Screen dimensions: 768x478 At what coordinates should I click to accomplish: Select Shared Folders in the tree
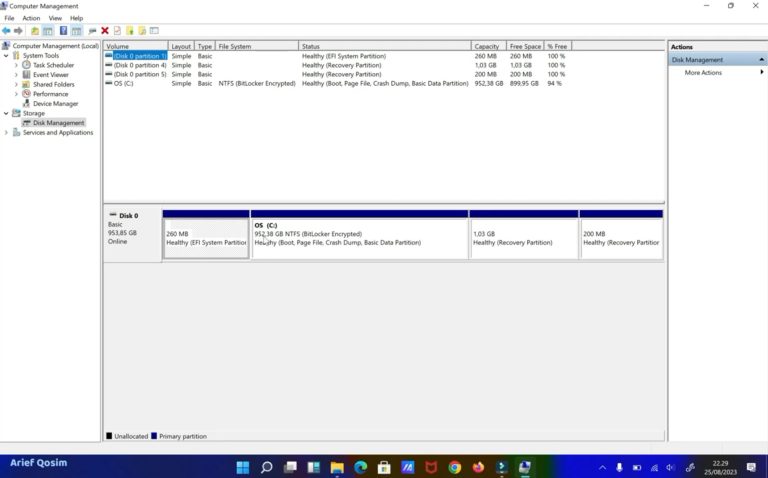point(53,84)
